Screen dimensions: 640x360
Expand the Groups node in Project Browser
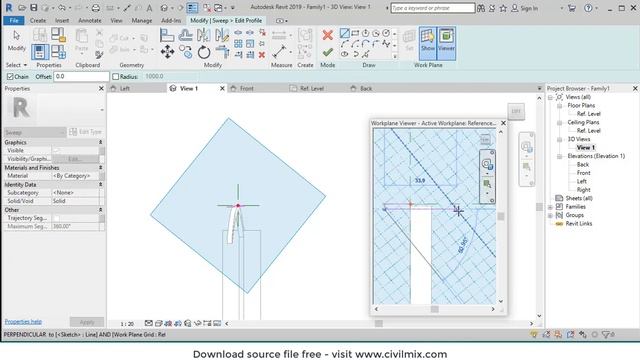550,215
